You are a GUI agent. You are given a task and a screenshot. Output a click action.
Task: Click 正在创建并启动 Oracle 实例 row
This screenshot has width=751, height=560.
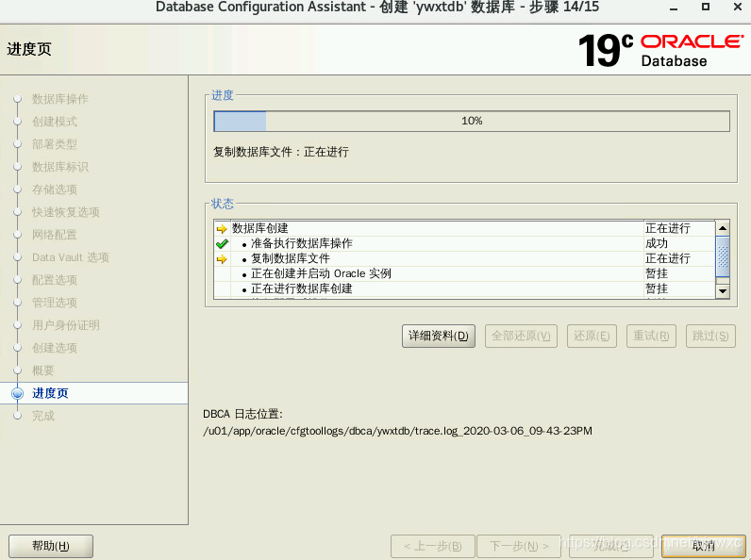point(464,273)
